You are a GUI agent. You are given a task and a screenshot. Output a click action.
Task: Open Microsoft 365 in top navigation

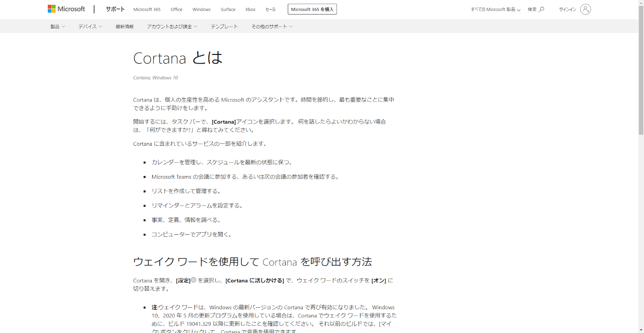pos(147,9)
